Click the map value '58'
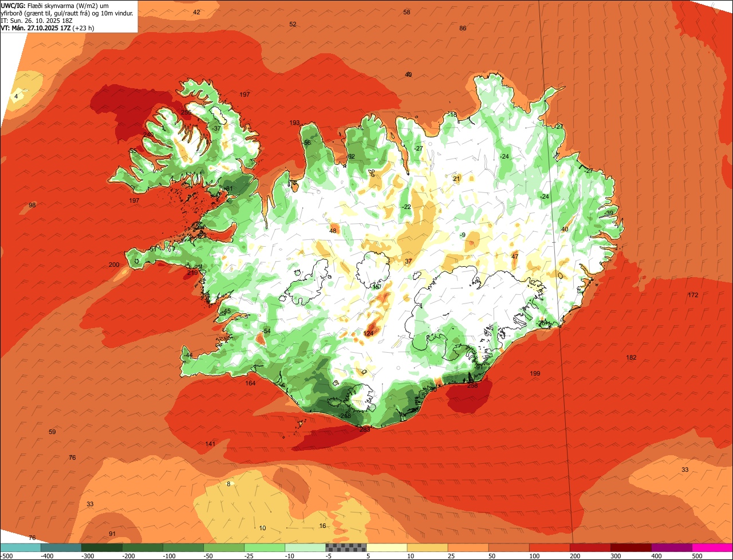This screenshot has width=733, height=560. pos(407,12)
